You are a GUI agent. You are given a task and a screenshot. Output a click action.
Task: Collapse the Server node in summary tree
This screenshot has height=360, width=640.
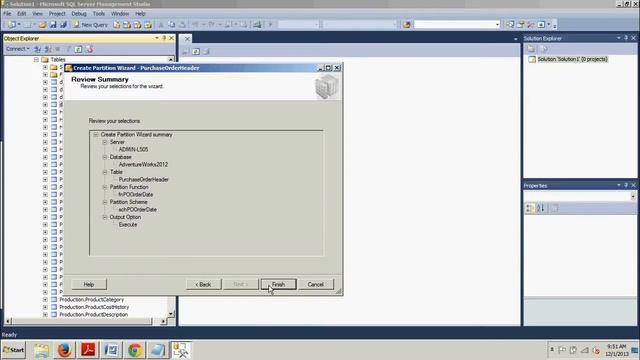(105, 142)
